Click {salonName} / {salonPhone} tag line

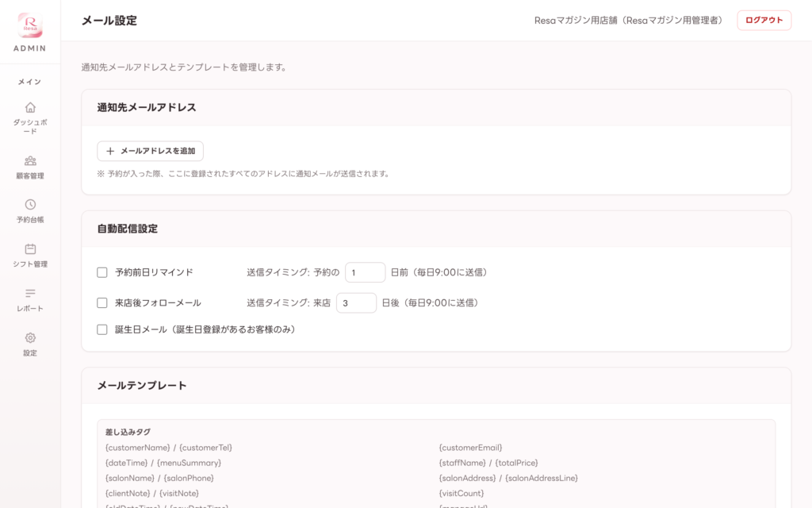(x=159, y=478)
